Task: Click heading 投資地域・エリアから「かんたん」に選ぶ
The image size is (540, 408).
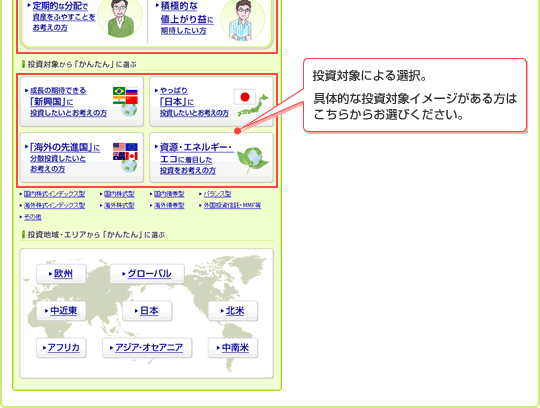Action: (96, 235)
